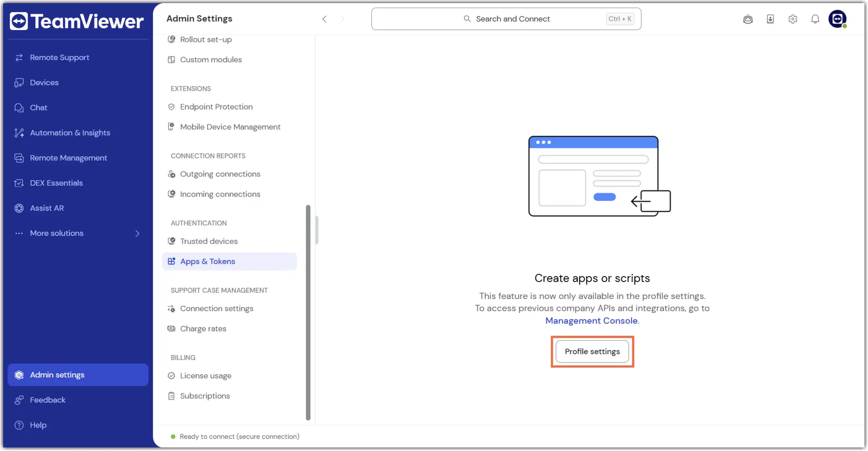868x451 pixels.
Task: Open notifications bell icon
Action: 815,19
